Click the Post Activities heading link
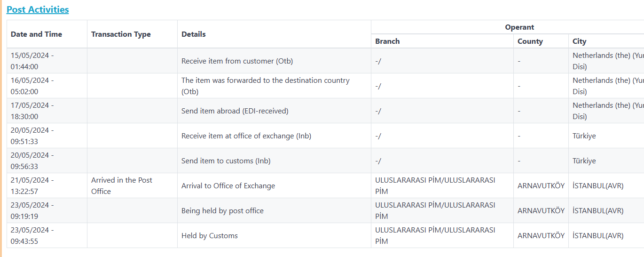Image resolution: width=644 pixels, height=257 pixels. pos(38,9)
